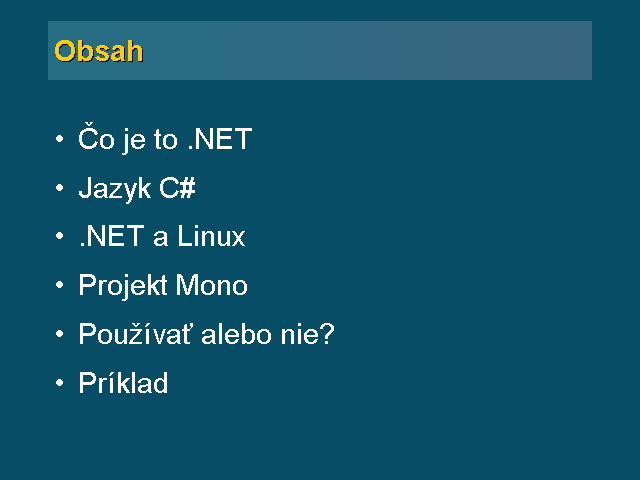The width and height of the screenshot is (640, 480).
Task: Click the word 'Mono' in the fourth bullet
Action: pos(211,285)
